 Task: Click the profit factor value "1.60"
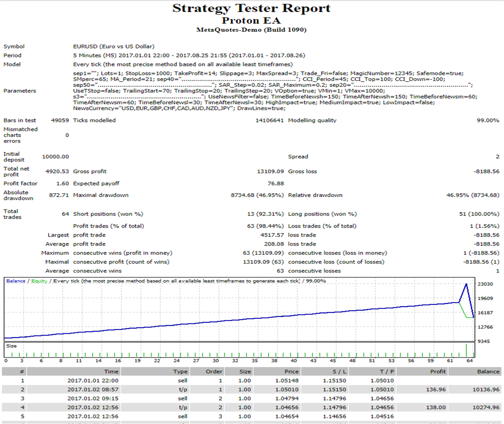click(x=63, y=184)
